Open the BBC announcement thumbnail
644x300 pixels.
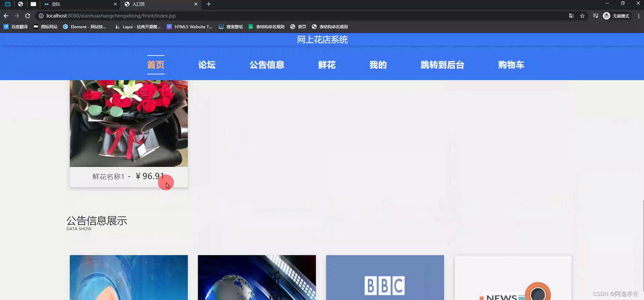tap(385, 277)
